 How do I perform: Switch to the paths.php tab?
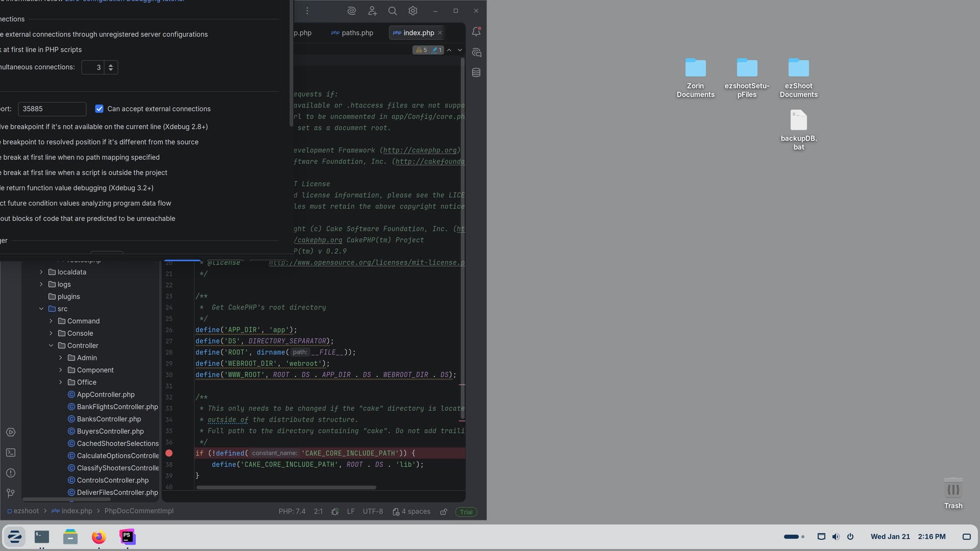[357, 33]
